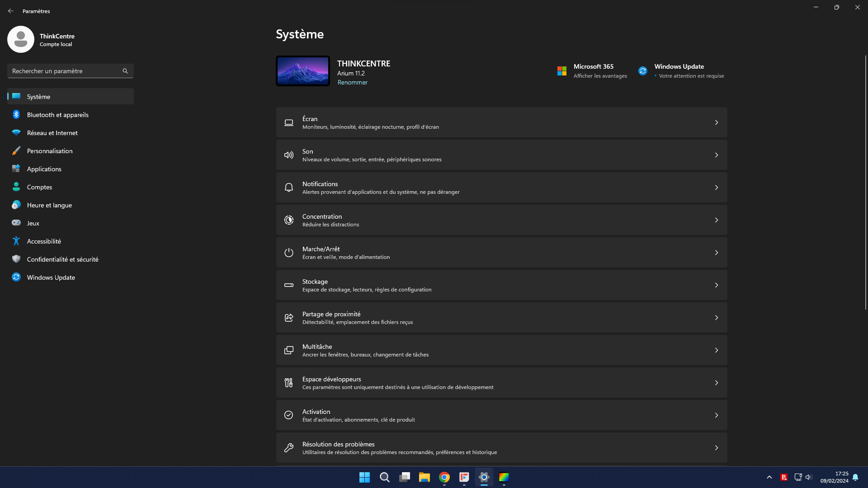Click the Personnalisation paintbrush icon
This screenshot has width=868, height=488.
pyautogui.click(x=16, y=151)
